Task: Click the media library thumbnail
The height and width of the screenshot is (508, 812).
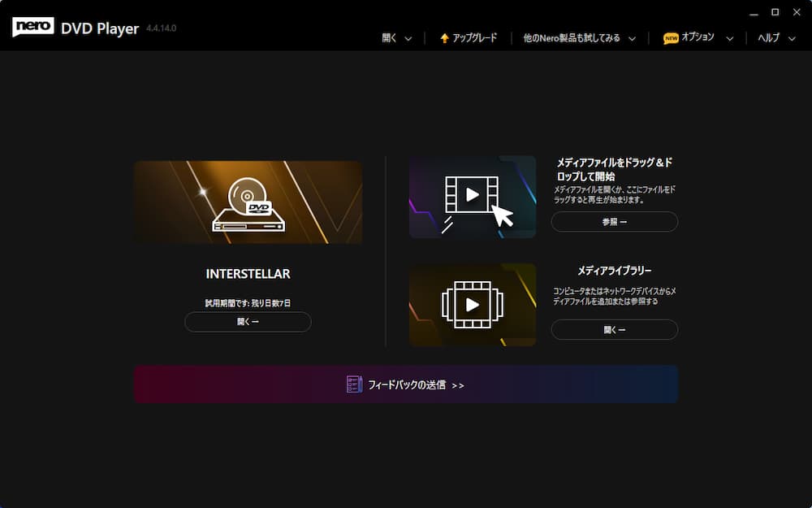Action: [x=473, y=305]
